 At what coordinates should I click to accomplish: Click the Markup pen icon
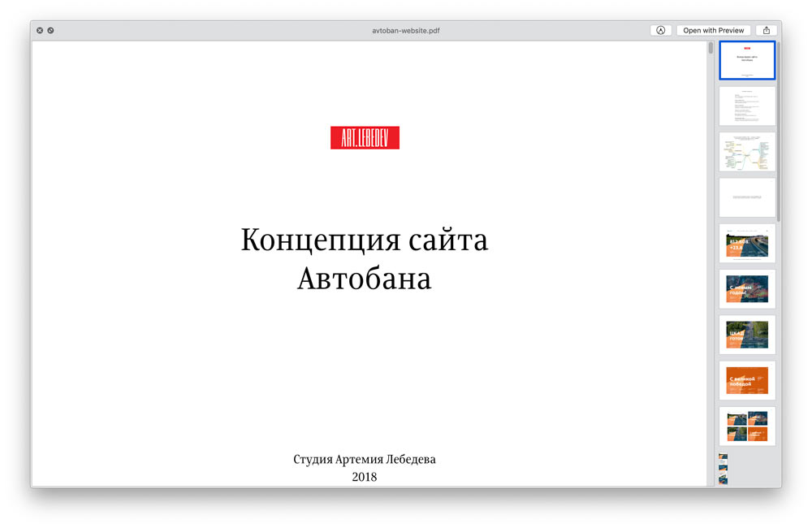coord(660,30)
